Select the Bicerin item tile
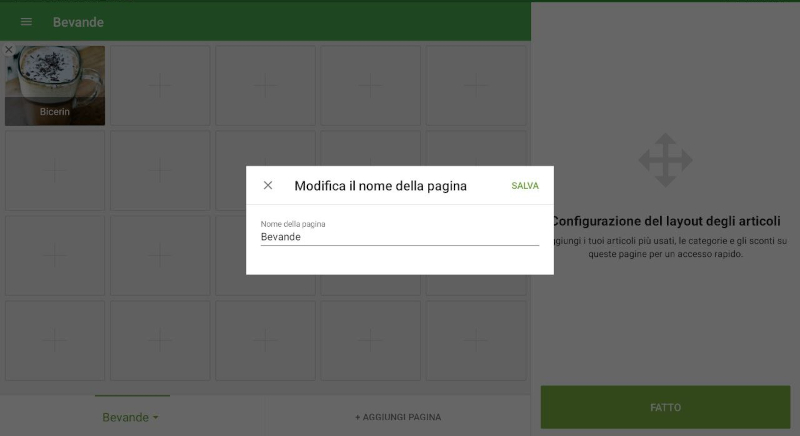Screen dimensions: 800x436 [x=55, y=86]
